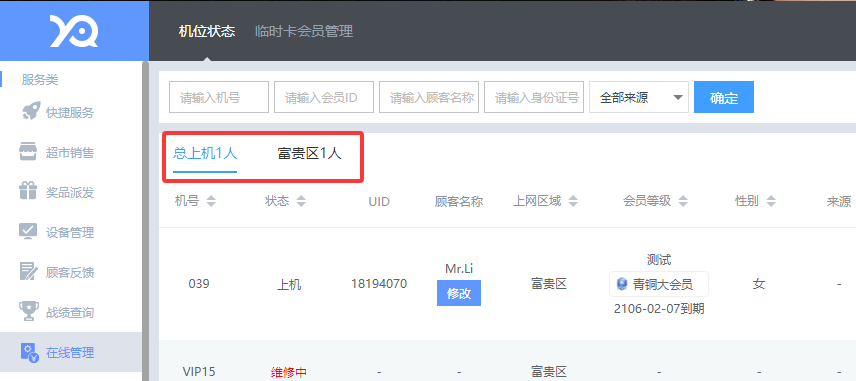This screenshot has width=856, height=381.
Task: Click UID 18194070 cell
Action: coord(379,284)
